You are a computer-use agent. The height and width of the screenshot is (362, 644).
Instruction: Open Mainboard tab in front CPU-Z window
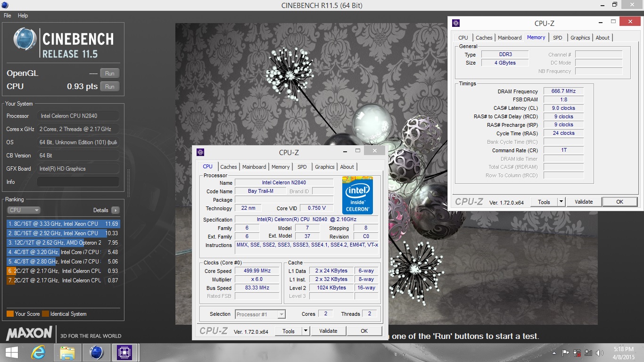(254, 167)
